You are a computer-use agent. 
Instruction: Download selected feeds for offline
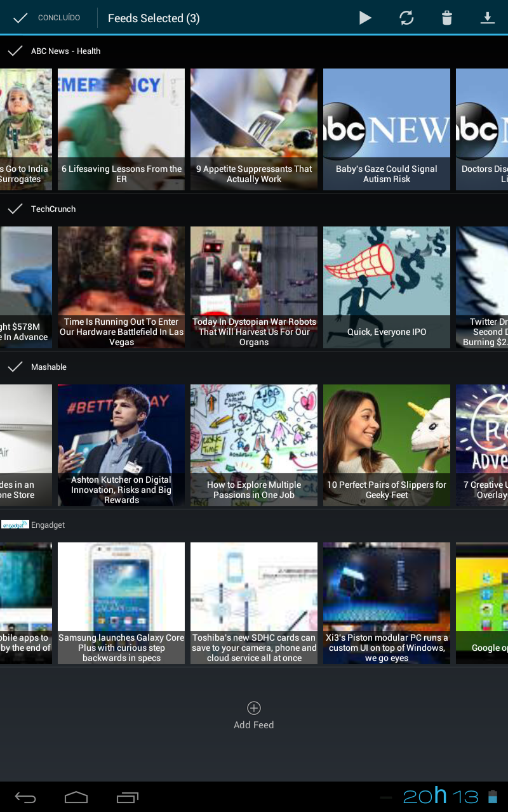(487, 18)
